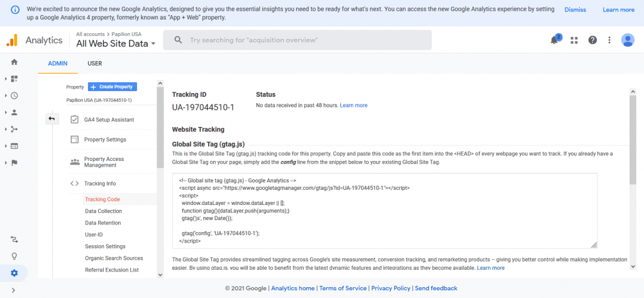Click the Property Settings layout icon
Viewport: 644px width, 298px height.
pos(74,140)
